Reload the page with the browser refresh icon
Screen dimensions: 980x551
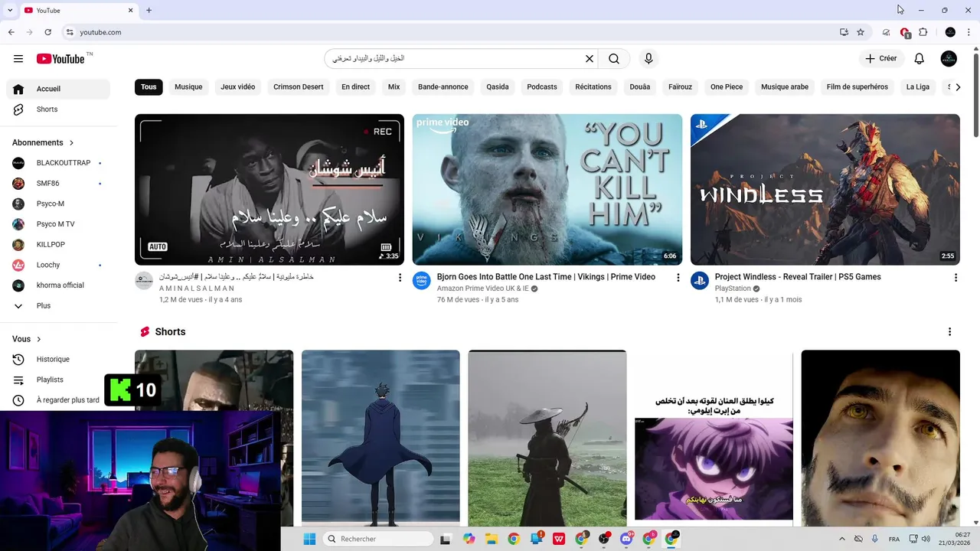(x=47, y=32)
